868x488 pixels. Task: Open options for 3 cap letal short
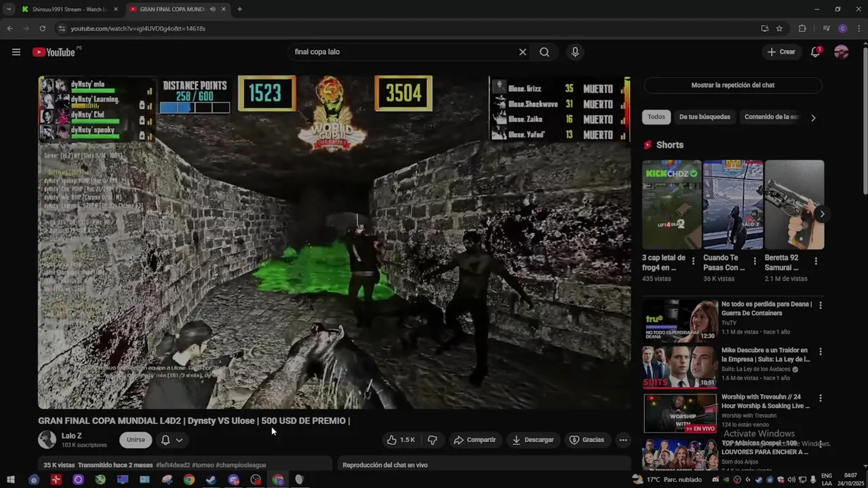[x=693, y=261]
